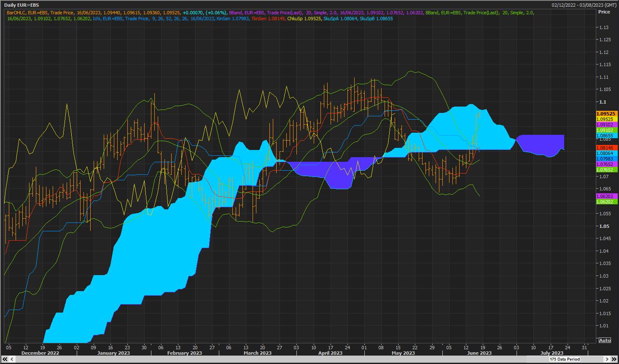The width and height of the screenshot is (619, 364).
Task: Click the SkuSpB 1.08655 legend value
Action: pyautogui.click(x=376, y=19)
